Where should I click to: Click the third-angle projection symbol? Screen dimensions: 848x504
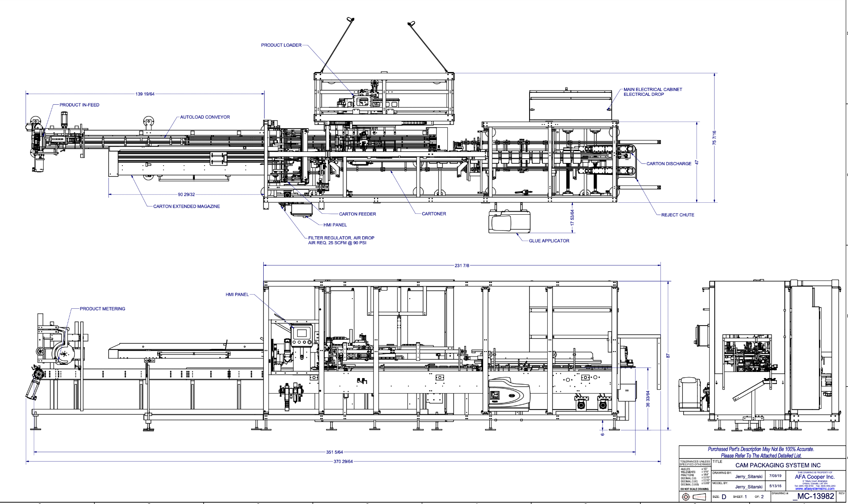tap(695, 497)
